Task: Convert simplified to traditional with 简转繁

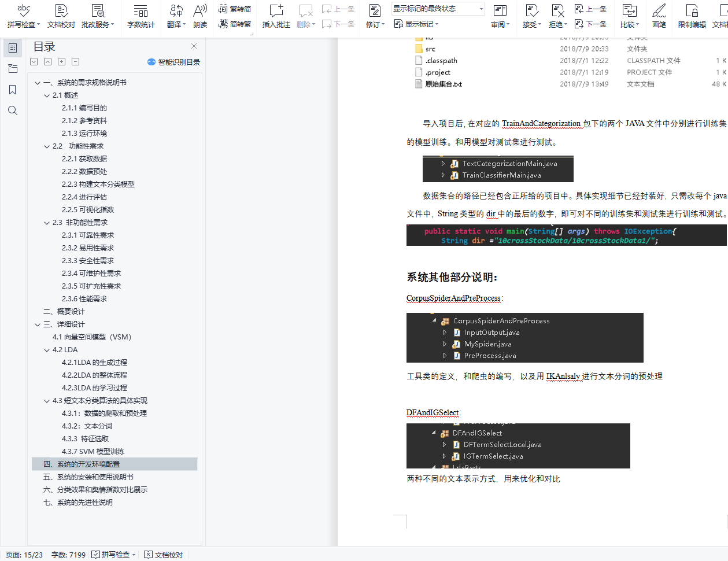Action: click(x=235, y=24)
